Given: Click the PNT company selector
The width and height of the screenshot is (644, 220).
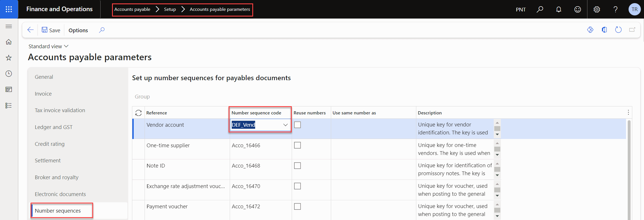Looking at the screenshot, I should 521,9.
